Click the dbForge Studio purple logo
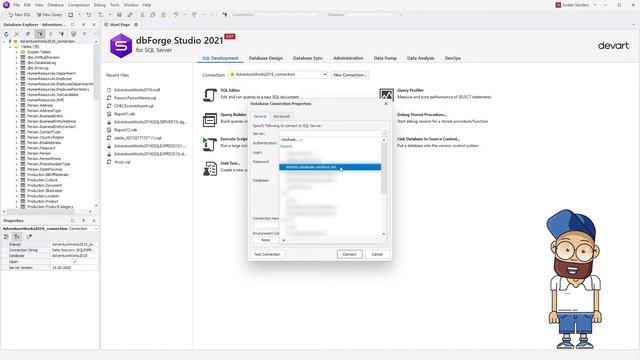Image resolution: width=640 pixels, height=360 pixels. coord(121,45)
